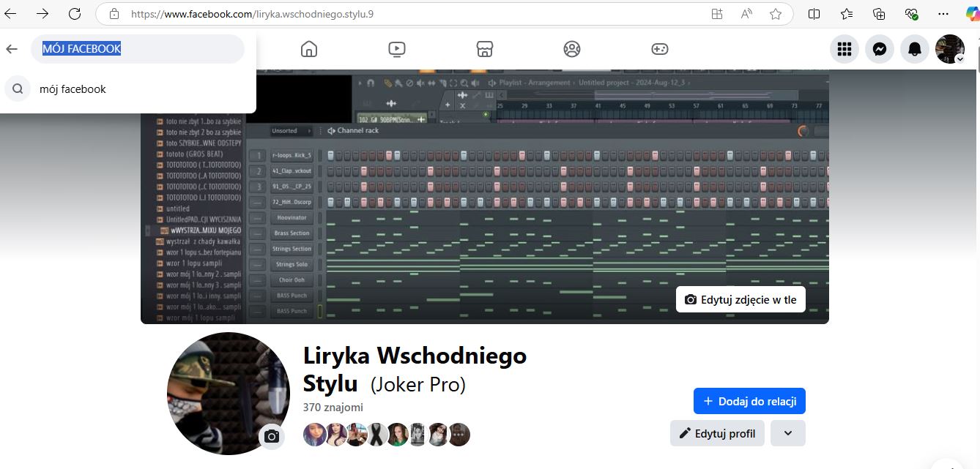Viewport: 980px width, 469px height.
Task: Add page to favorites with star icon
Action: [776, 14]
